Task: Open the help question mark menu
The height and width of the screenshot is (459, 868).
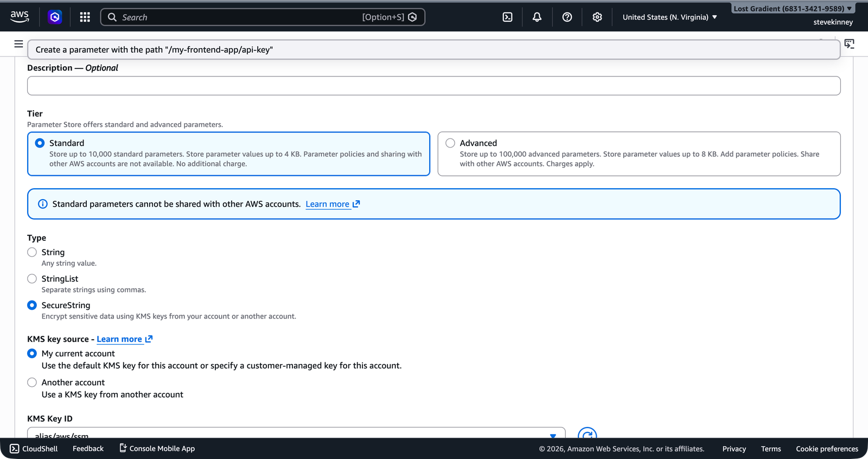Action: [x=567, y=17]
